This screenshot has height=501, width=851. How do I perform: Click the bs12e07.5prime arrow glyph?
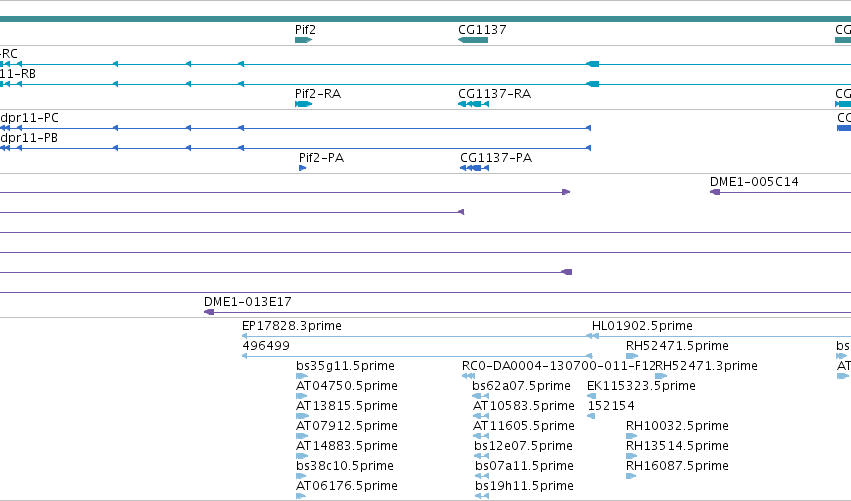tap(481, 456)
